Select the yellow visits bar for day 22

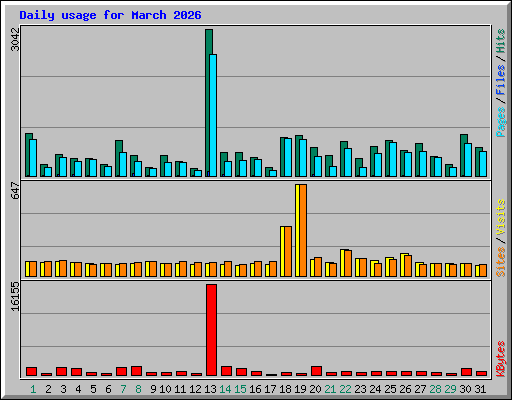342,263
